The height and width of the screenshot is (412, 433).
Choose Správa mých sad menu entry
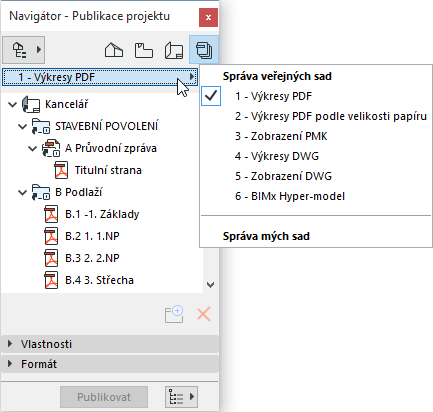point(266,236)
